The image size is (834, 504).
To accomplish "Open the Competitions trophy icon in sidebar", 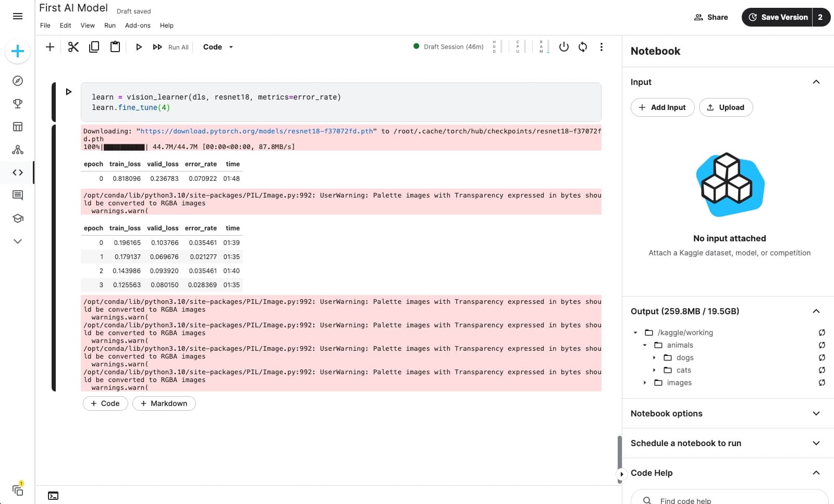I will pyautogui.click(x=18, y=104).
